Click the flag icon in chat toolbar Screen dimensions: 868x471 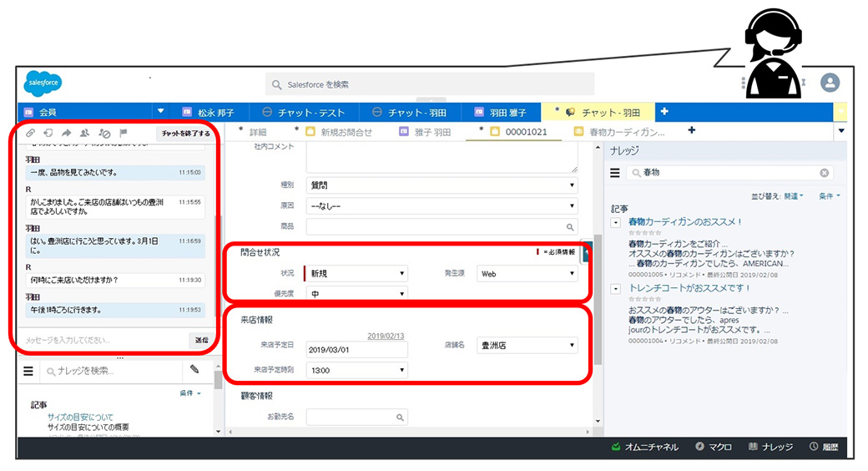tap(124, 133)
